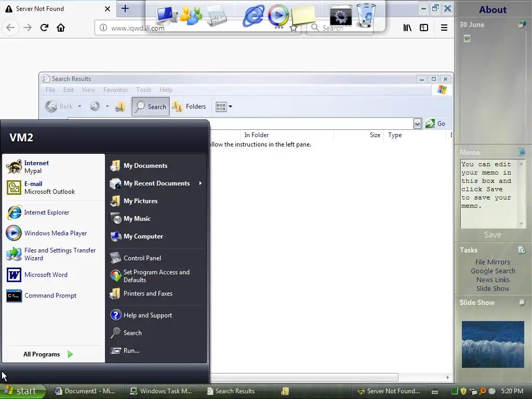The image size is (532, 399).
Task: Sort by the In Folder column header
Action: [x=287, y=135]
